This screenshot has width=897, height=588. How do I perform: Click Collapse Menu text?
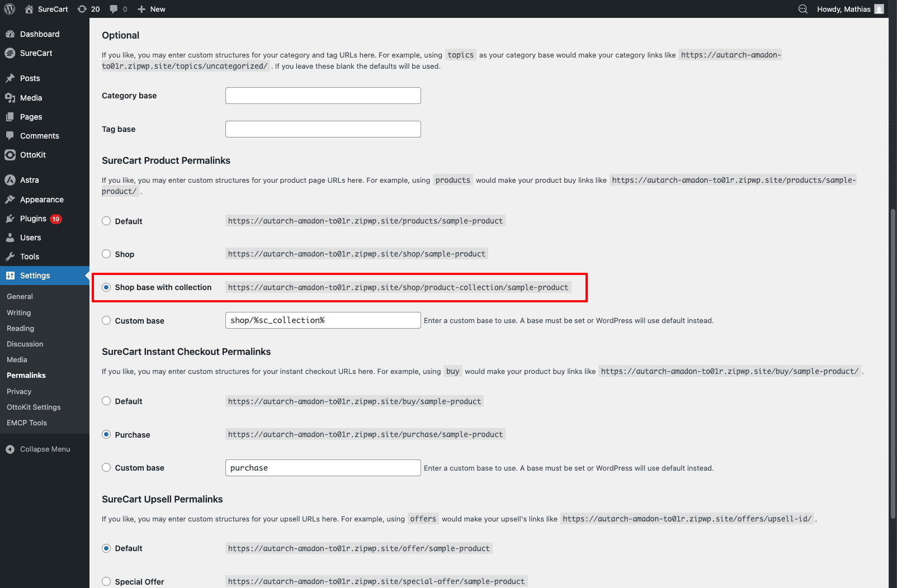(x=45, y=449)
